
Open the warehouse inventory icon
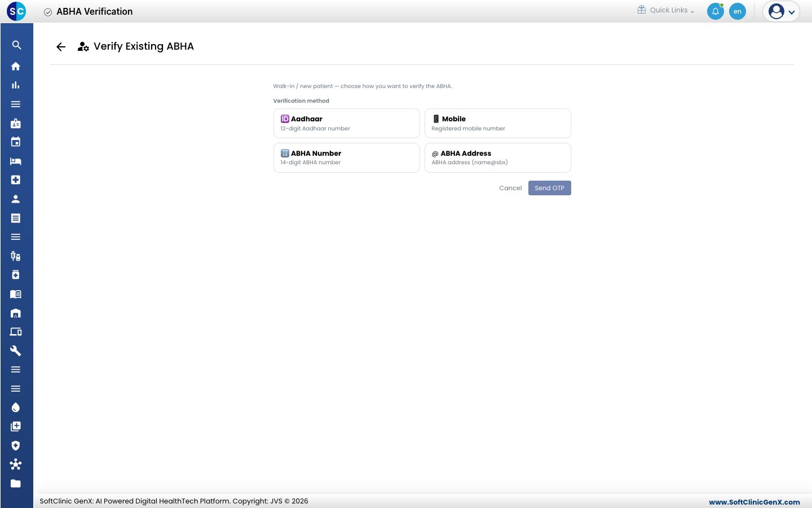click(16, 313)
